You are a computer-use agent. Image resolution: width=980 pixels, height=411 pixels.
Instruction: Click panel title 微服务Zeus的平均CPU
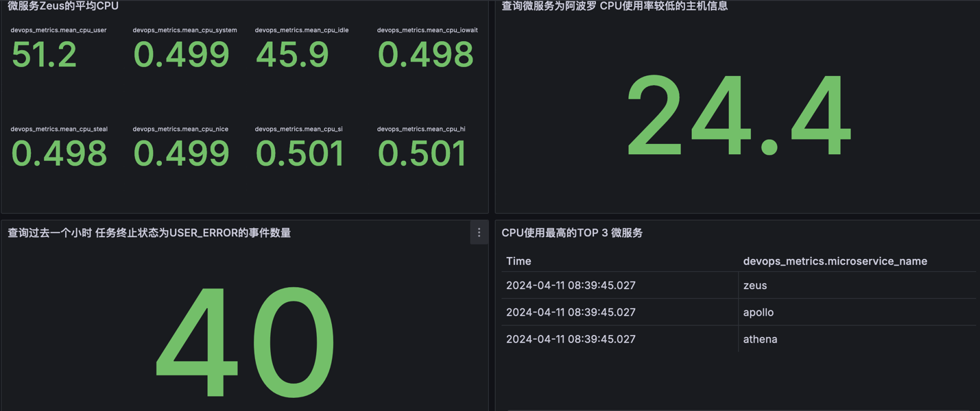click(x=63, y=6)
